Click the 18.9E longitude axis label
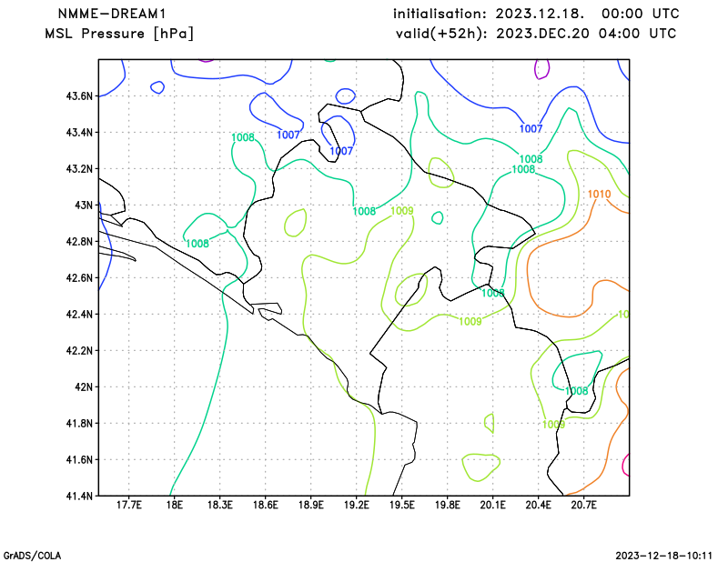 point(310,505)
